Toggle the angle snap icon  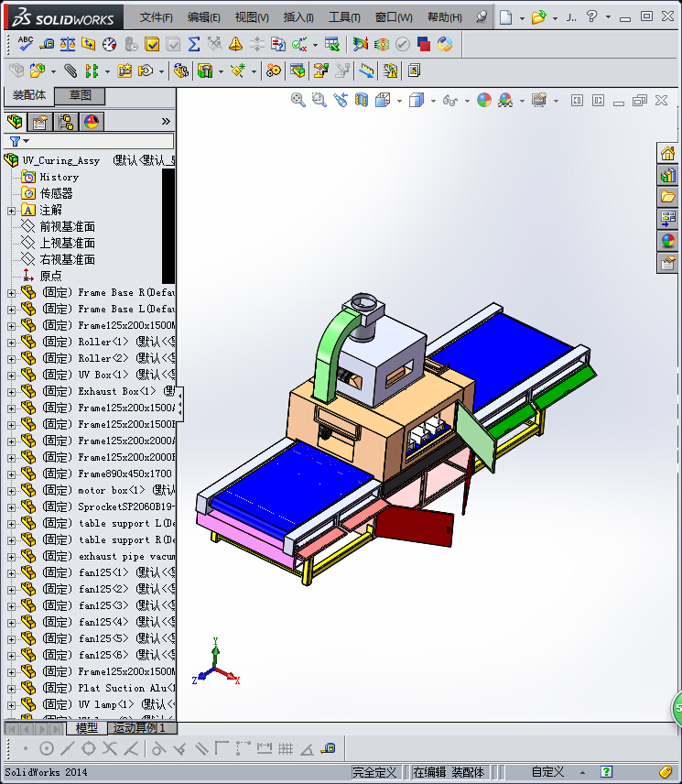click(307, 748)
